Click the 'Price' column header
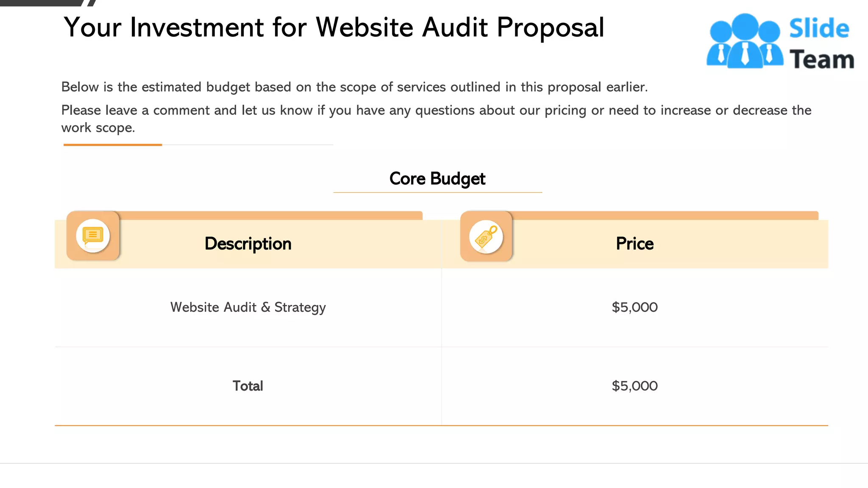 634,244
